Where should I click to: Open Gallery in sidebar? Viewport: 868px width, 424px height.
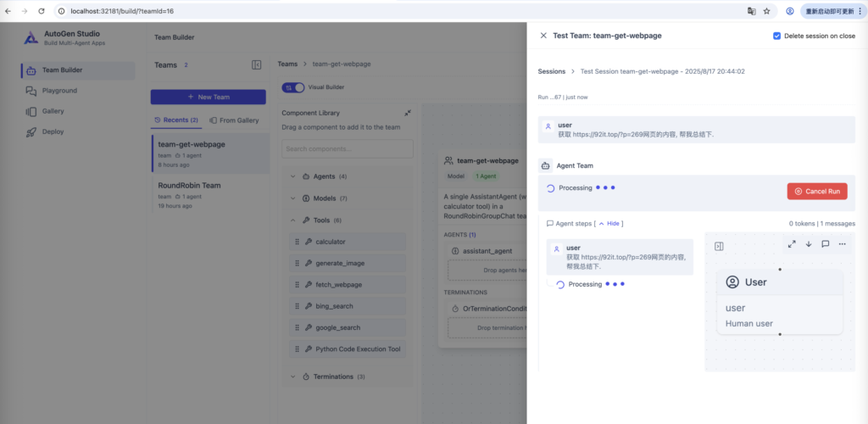coord(53,111)
